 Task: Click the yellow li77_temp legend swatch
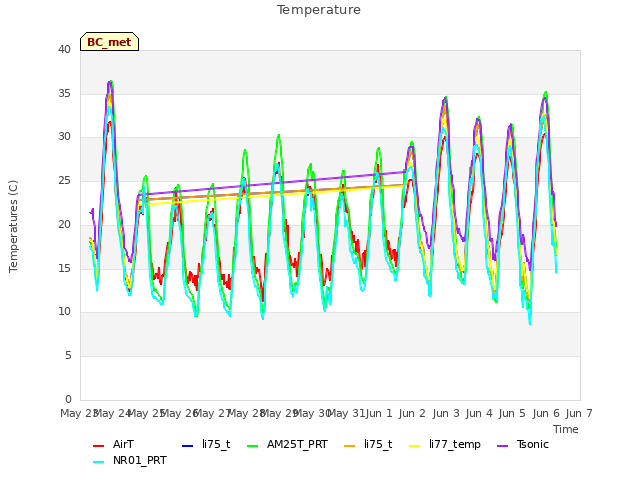click(415, 445)
